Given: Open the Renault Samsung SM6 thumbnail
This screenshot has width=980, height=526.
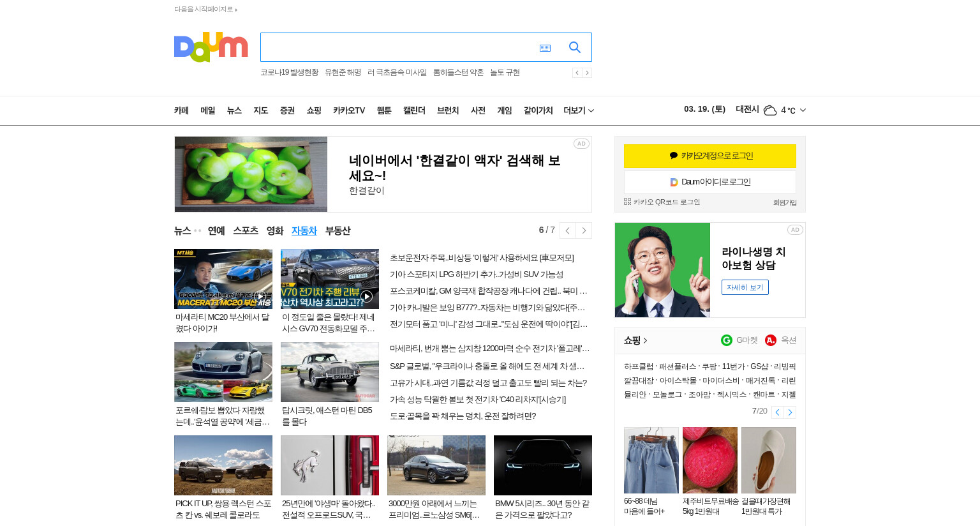Looking at the screenshot, I should (436, 465).
